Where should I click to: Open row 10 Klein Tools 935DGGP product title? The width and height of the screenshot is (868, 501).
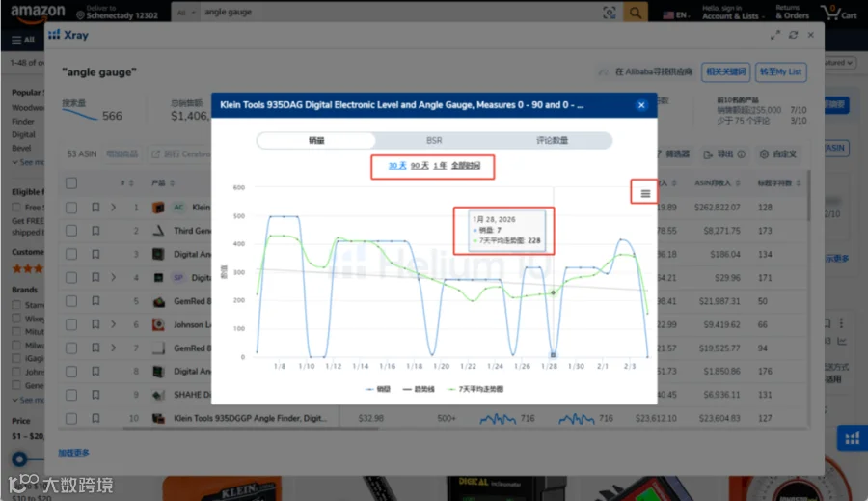click(x=250, y=418)
